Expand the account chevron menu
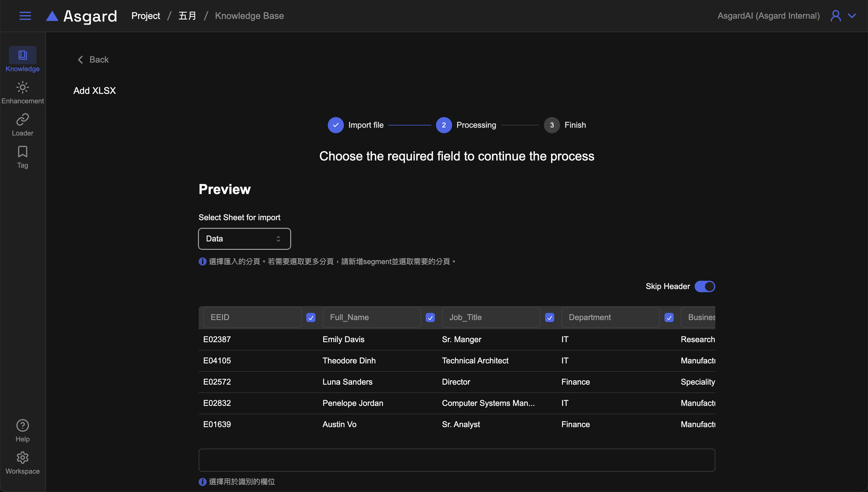The height and width of the screenshot is (492, 868). coord(852,16)
